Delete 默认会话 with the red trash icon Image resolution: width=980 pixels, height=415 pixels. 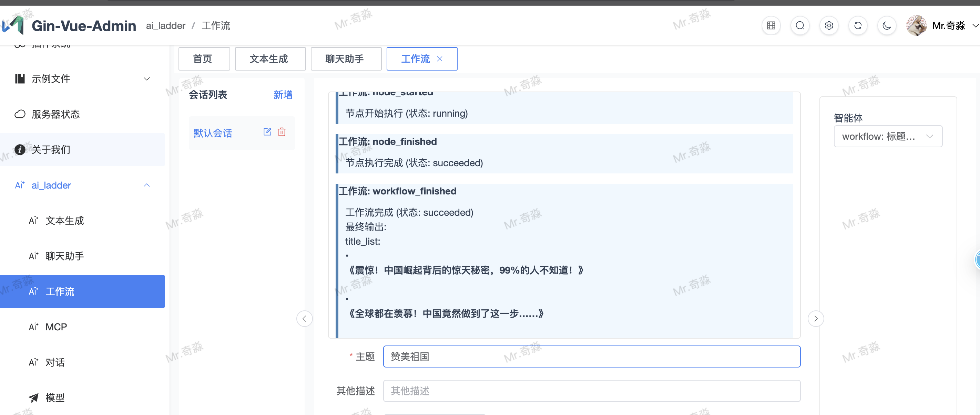tap(282, 132)
